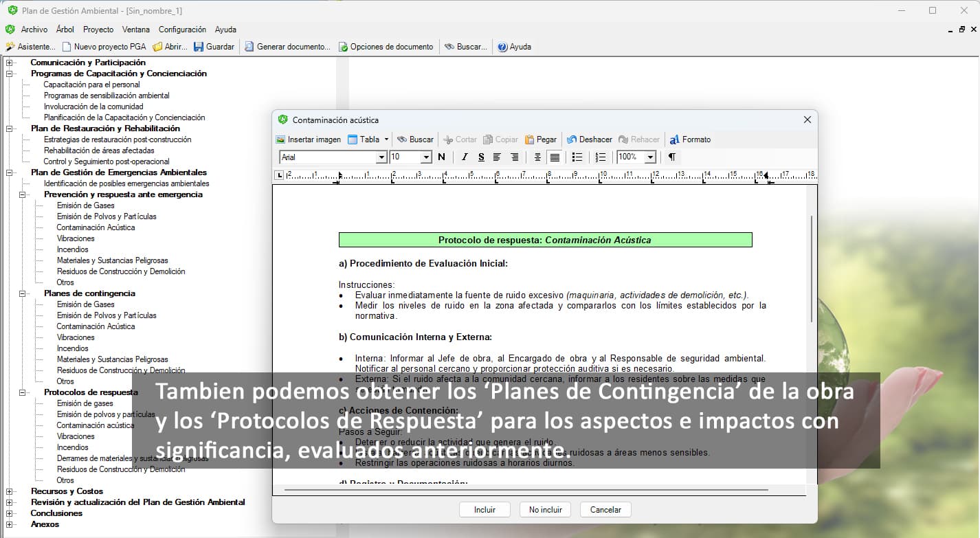
Task: Click the 'Protocolo de respuesta' green heading
Action: 545,240
